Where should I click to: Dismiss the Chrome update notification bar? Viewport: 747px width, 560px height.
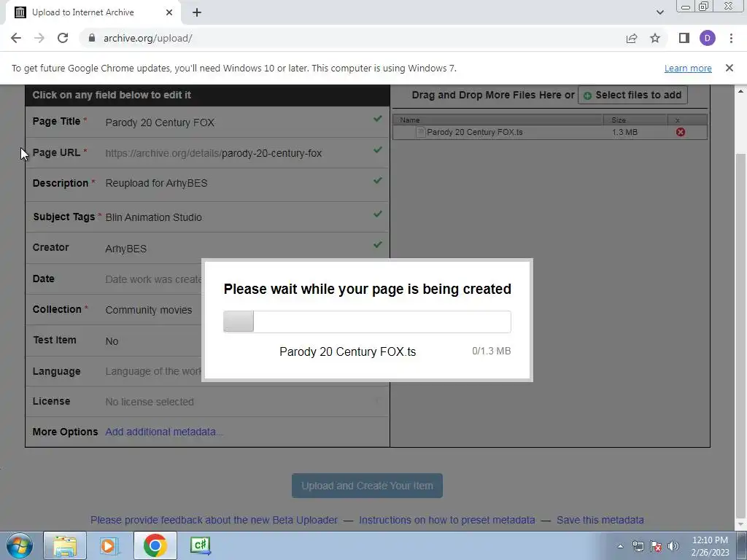click(x=729, y=68)
